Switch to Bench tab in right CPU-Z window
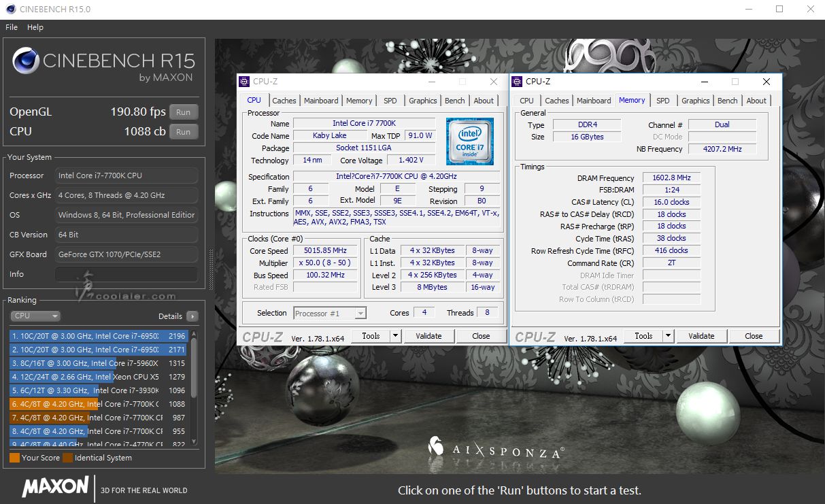 [728, 101]
